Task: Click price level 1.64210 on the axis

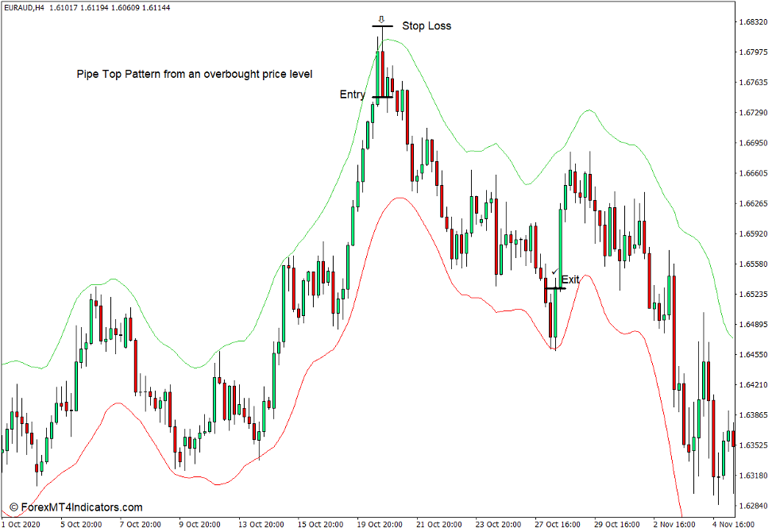Action: [753, 384]
